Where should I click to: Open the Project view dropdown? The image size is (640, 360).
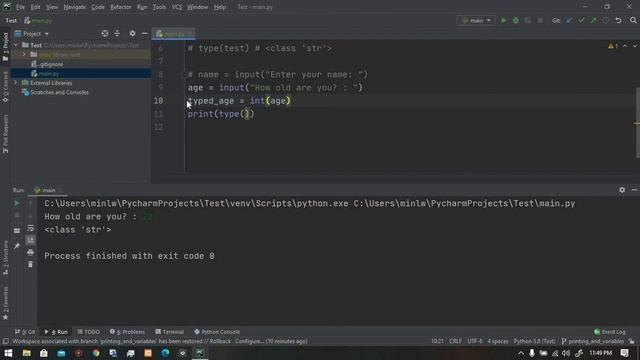click(31, 33)
